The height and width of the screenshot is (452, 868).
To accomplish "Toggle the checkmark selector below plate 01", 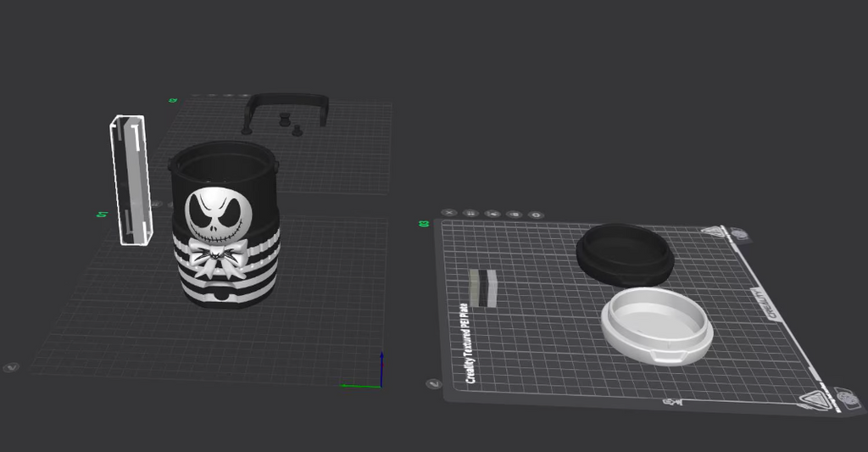I will (x=11, y=367).
